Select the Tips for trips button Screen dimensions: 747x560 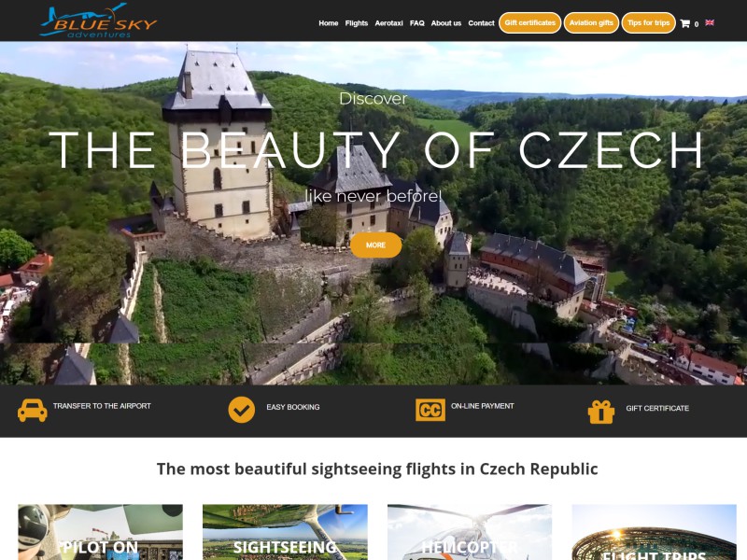[x=648, y=22]
